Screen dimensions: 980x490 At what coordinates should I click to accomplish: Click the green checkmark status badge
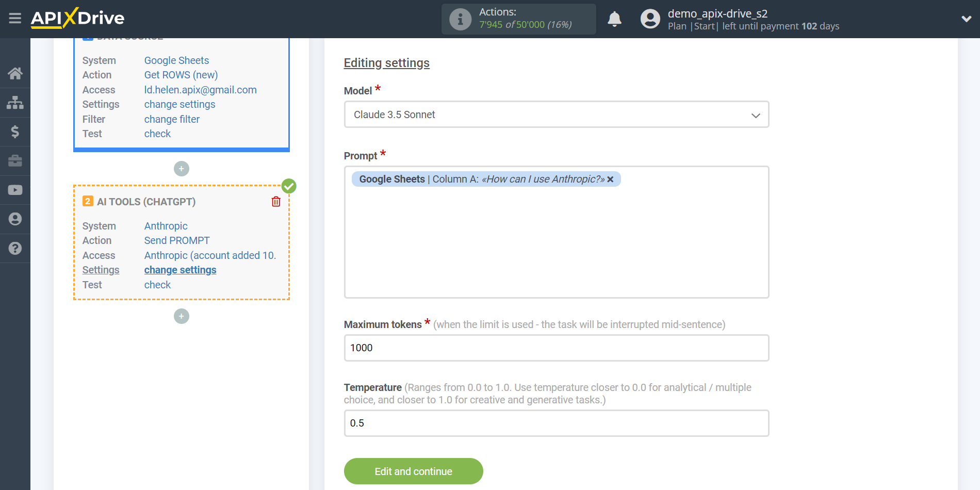coord(289,186)
